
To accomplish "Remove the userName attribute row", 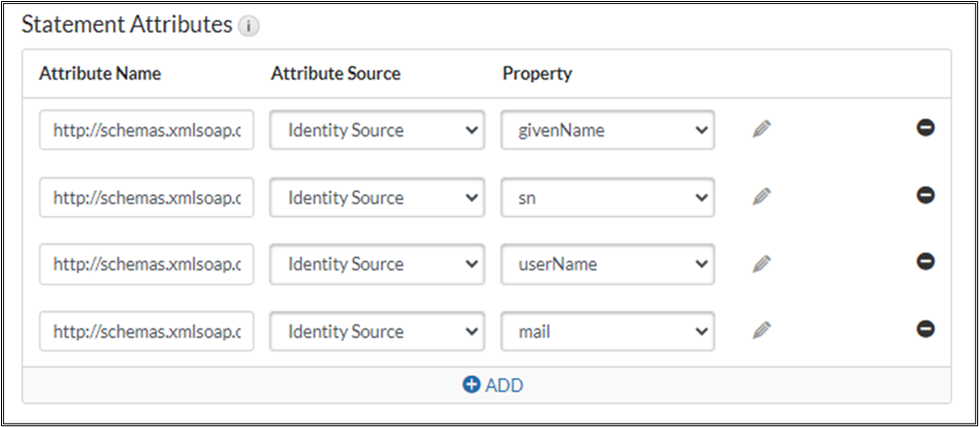I will [x=926, y=262].
